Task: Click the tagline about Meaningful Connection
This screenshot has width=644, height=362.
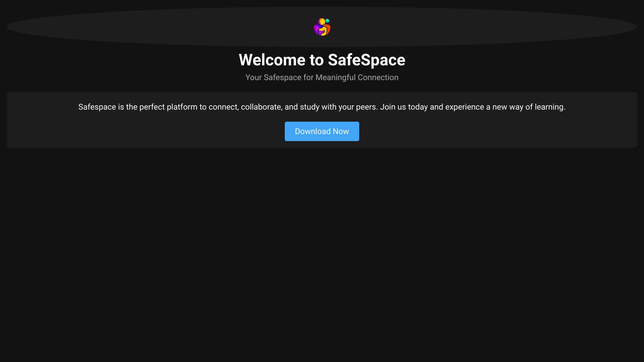Action: pyautogui.click(x=322, y=77)
